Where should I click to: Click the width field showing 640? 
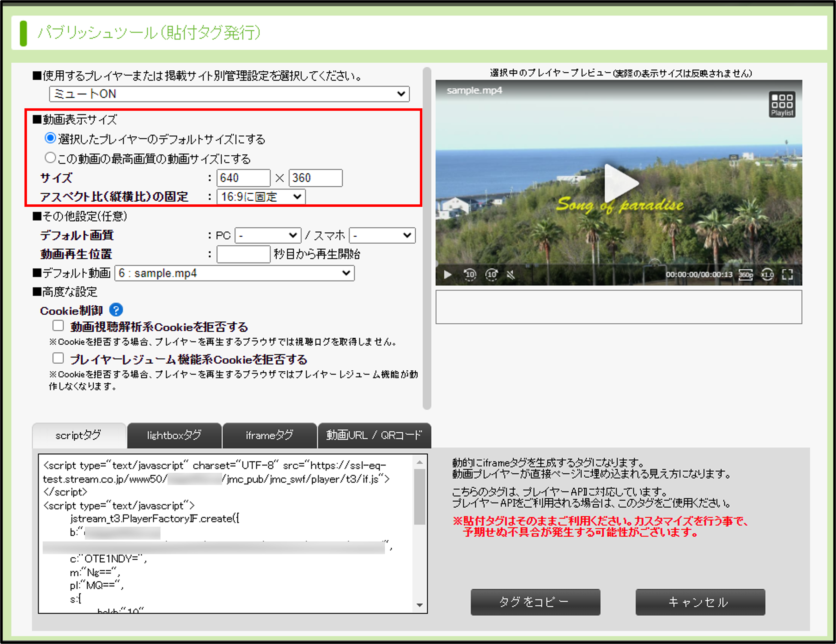click(x=243, y=178)
